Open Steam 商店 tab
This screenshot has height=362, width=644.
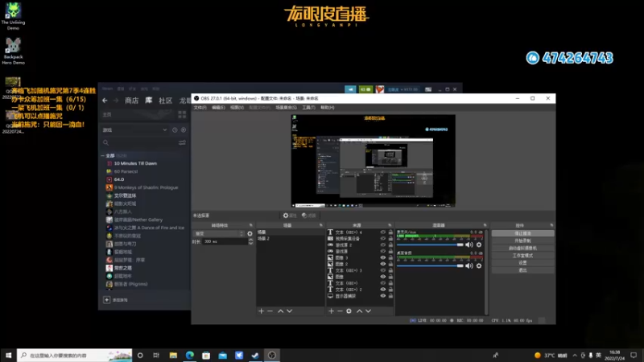(131, 101)
